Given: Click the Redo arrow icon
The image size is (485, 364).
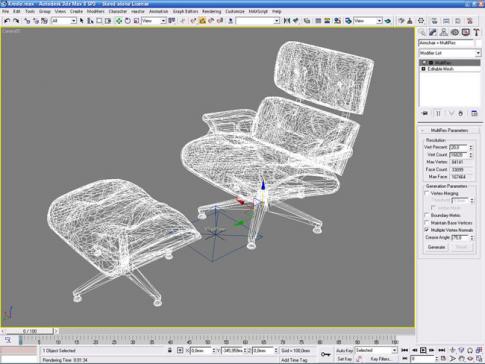Looking at the screenshot, I should [16, 21].
